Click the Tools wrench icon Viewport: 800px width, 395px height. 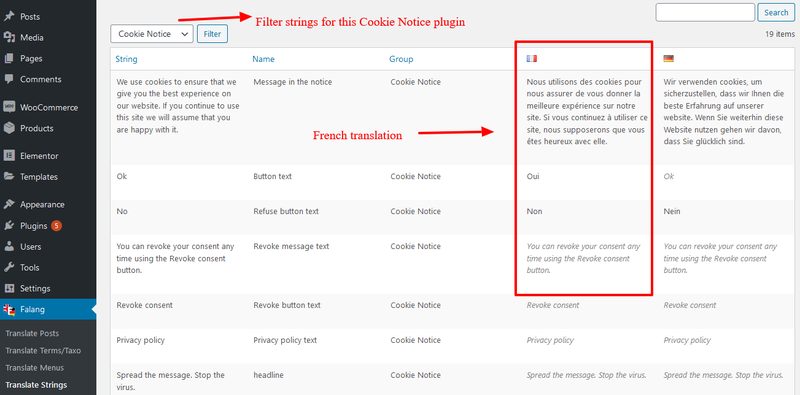tap(9, 267)
